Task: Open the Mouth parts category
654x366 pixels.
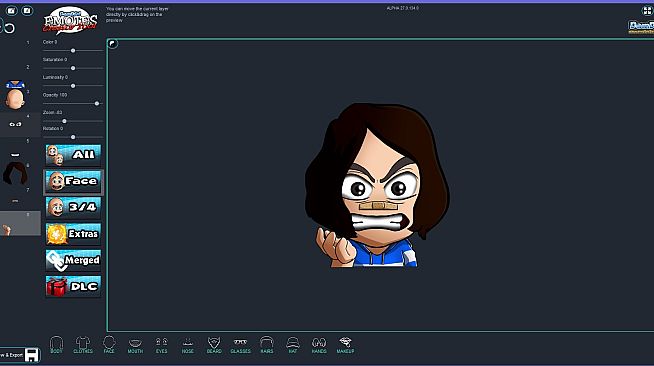Action: pyautogui.click(x=135, y=345)
